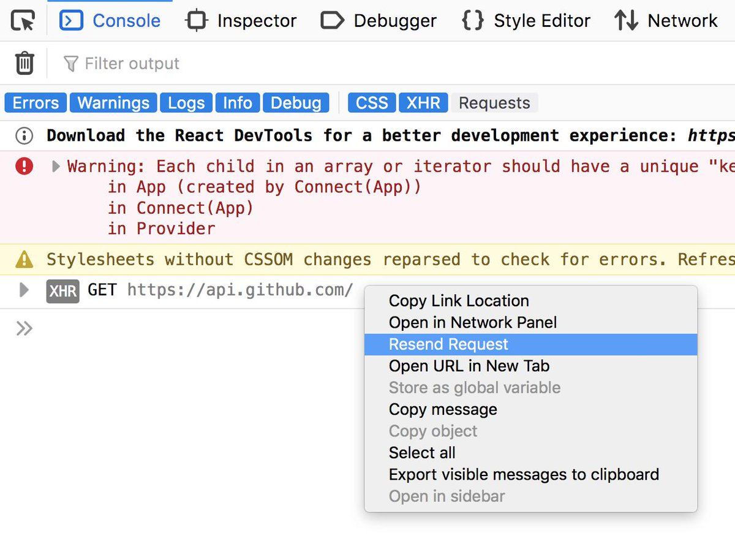This screenshot has height=560, width=735.
Task: Select Resend Request from context menu
Action: pos(448,344)
